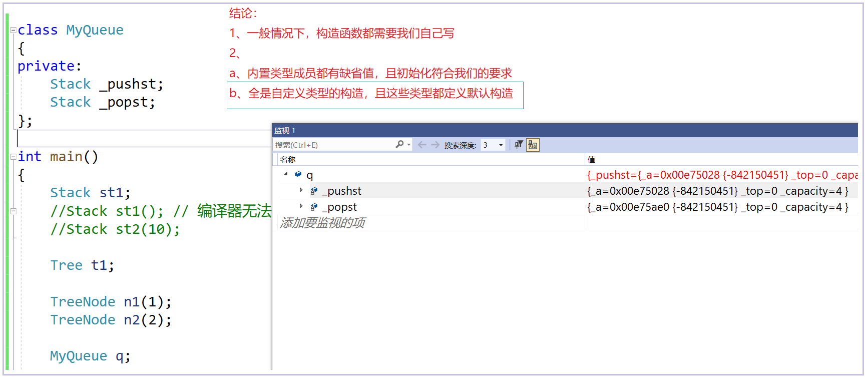Click the Stack st1; statement

90,193
